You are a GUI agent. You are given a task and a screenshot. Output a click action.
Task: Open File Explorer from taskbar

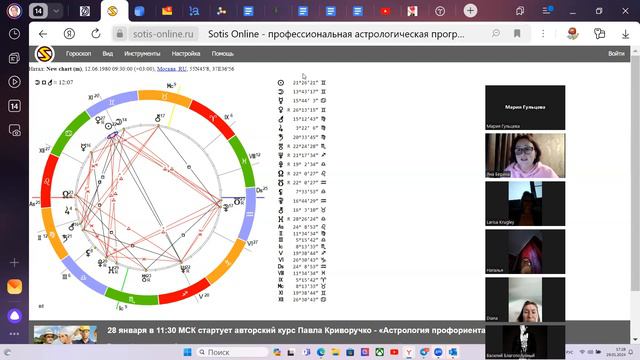tap(336, 352)
